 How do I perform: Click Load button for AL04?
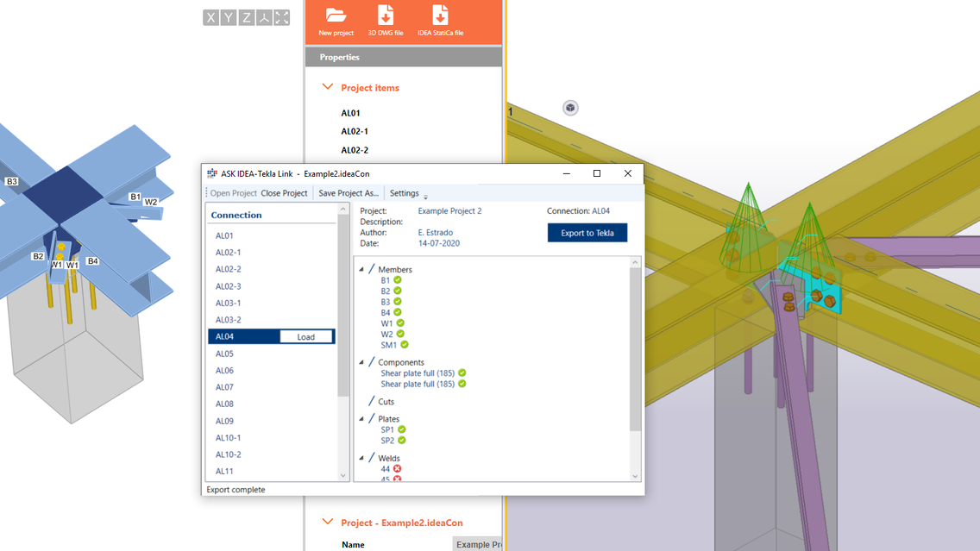[306, 336]
